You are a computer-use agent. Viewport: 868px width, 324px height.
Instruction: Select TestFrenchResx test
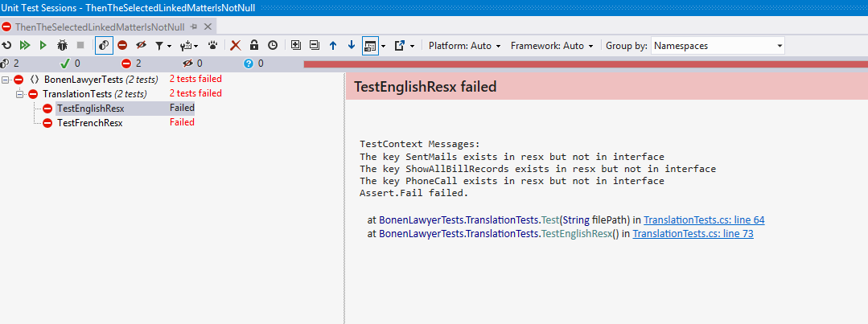pos(89,123)
